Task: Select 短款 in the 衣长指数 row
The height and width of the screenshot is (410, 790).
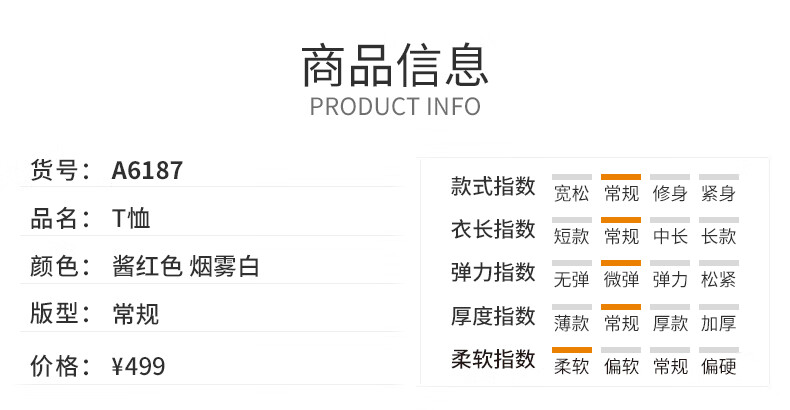Action: 571,236
